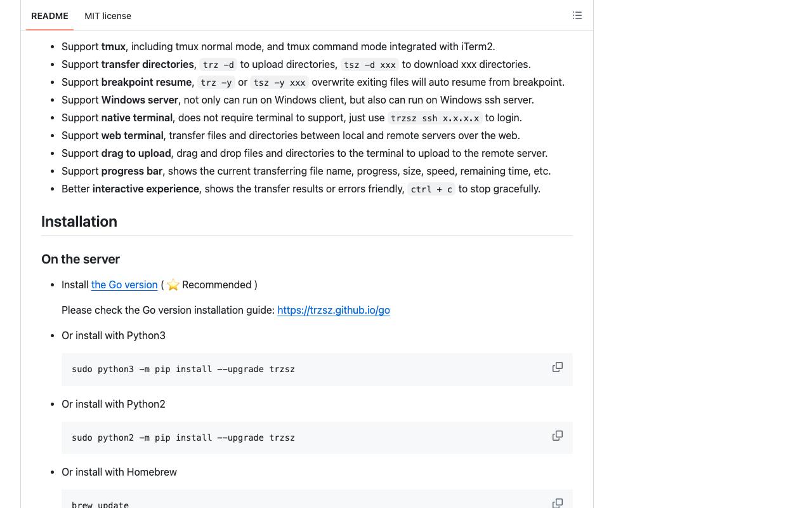This screenshot has width=812, height=508.
Task: Click the "tsz -y xxx" inline code
Action: point(279,83)
